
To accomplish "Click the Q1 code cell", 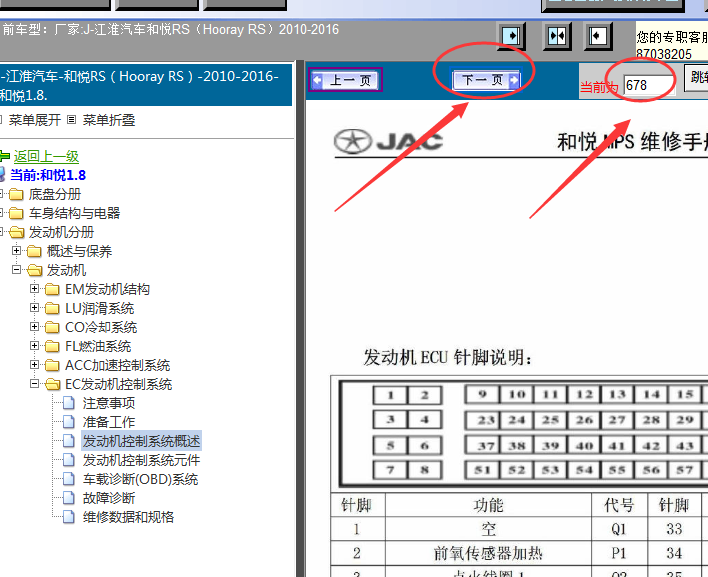I will click(x=619, y=529).
